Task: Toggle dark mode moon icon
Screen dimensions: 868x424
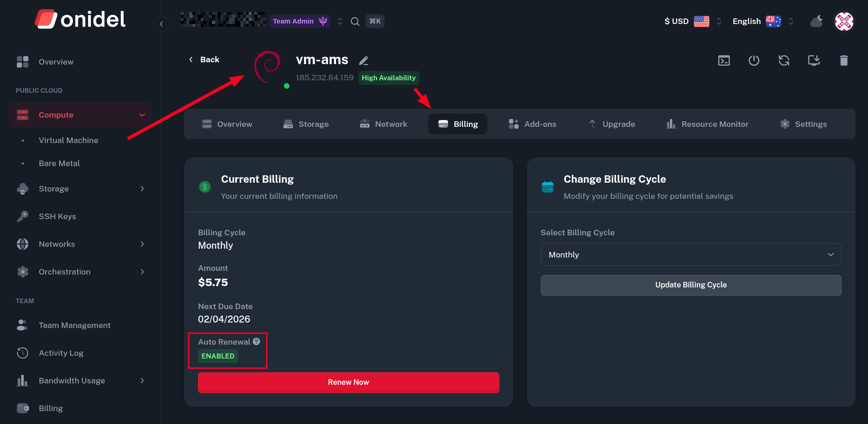Action: pos(816,21)
